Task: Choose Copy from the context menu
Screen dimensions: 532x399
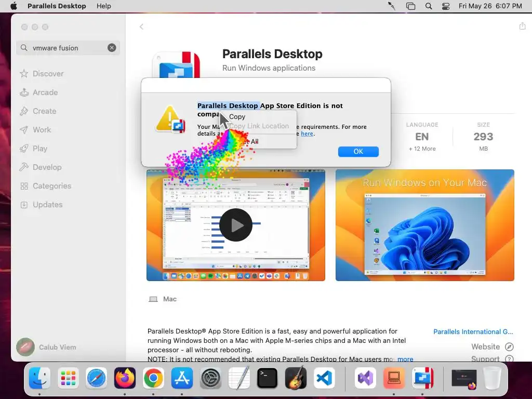Action: (x=237, y=117)
